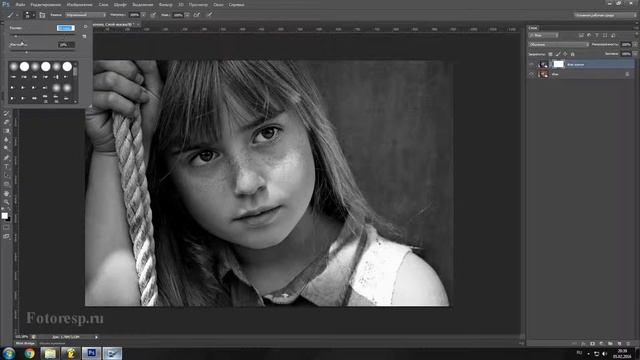Open Google Chrome from the taskbar
The height and width of the screenshot is (360, 640).
(x=29, y=353)
